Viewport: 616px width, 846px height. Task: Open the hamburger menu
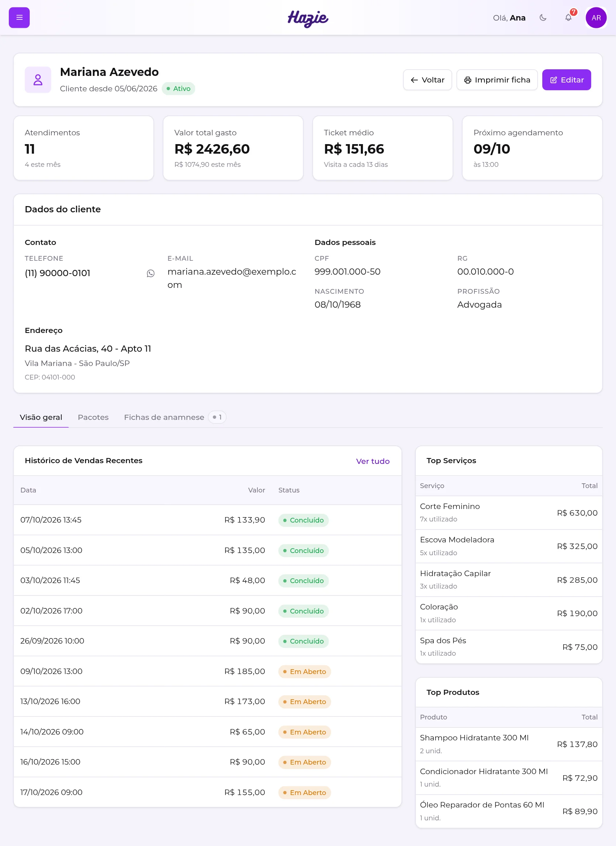[19, 18]
